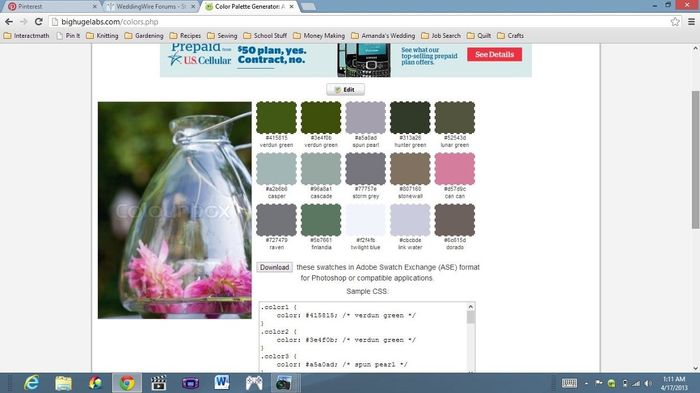The height and width of the screenshot is (393, 700).
Task: Open the Recipes bookmarks folder
Action: click(x=185, y=36)
